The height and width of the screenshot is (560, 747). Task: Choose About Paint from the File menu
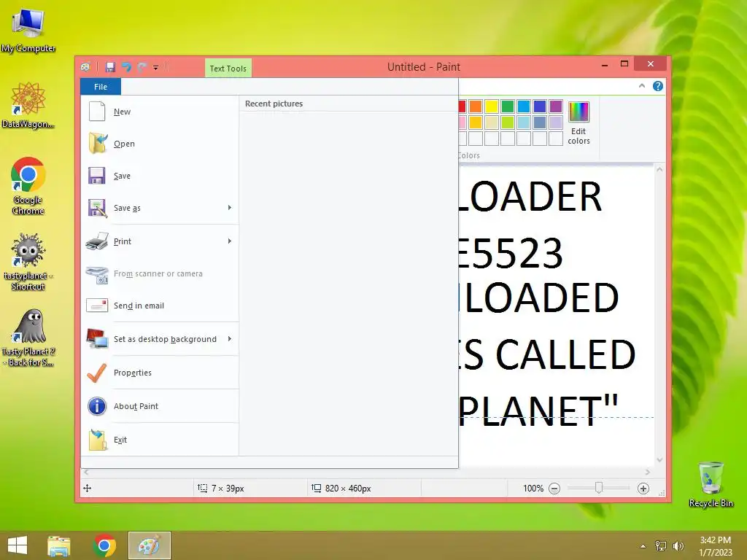pos(160,406)
